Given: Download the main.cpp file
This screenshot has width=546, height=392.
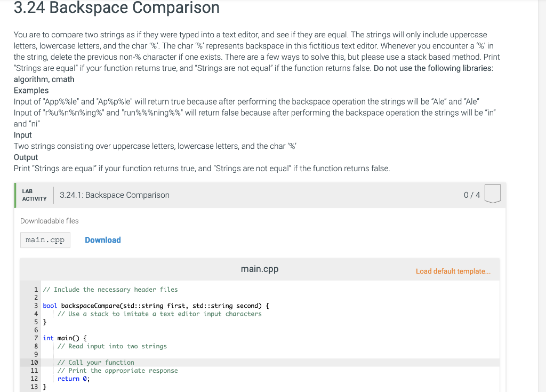Looking at the screenshot, I should pos(102,240).
